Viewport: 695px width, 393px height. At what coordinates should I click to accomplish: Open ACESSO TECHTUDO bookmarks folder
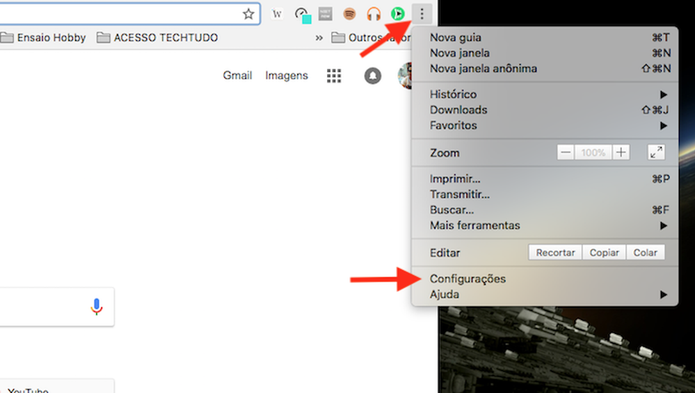pos(157,38)
